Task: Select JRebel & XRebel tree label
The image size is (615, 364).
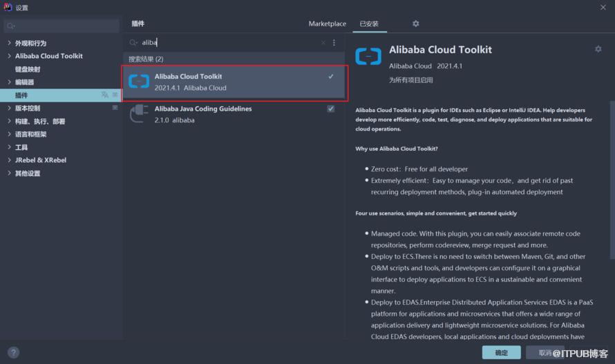Action: pos(41,160)
